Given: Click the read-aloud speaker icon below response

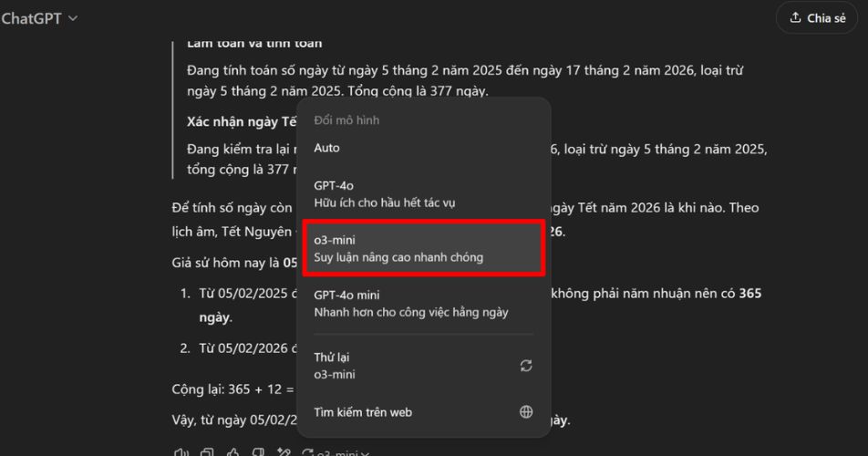Looking at the screenshot, I should pyautogui.click(x=181, y=452).
